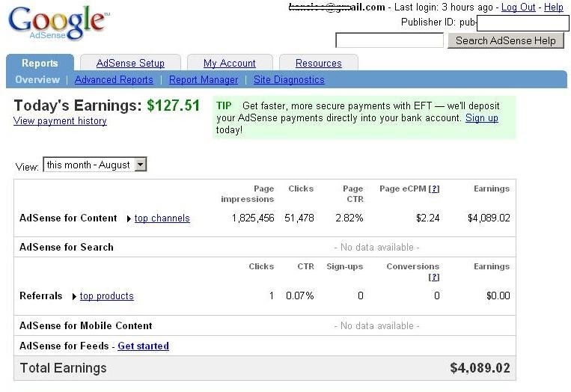Screen dimensions: 571x392
Task: Click Sign up link for EFT
Action: pos(482,118)
